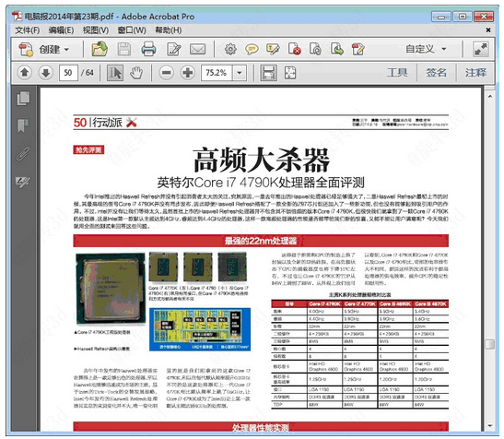Click the Edit text page icon
Screen dimensions: 504x439
tap(174, 49)
